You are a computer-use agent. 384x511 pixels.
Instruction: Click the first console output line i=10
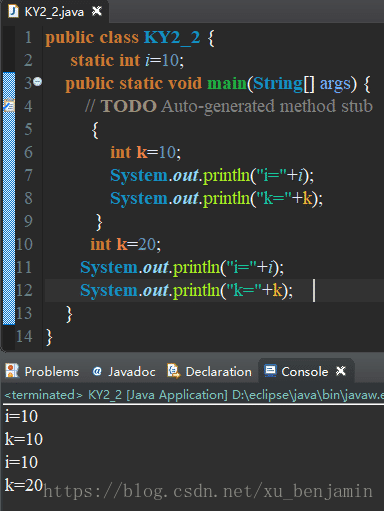tap(21, 416)
